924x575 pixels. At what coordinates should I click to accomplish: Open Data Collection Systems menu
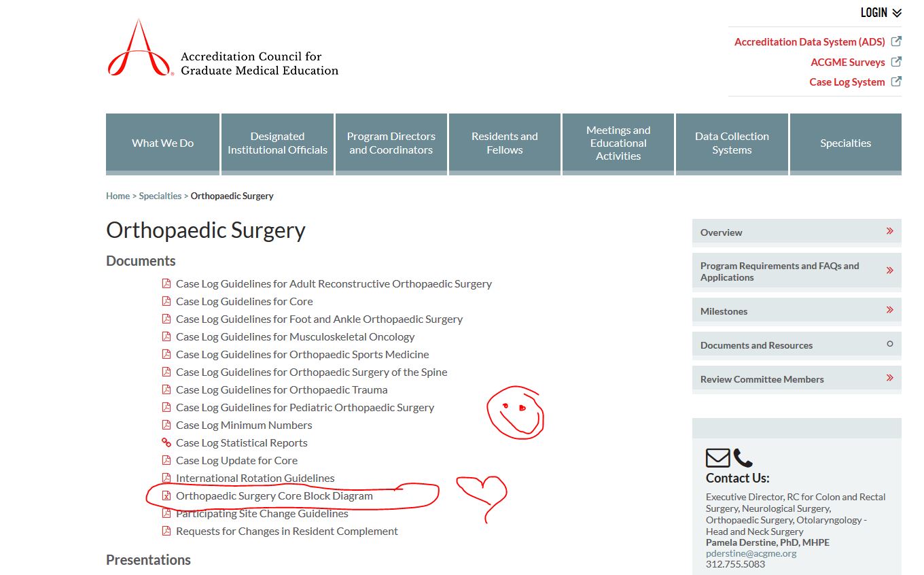(x=732, y=143)
